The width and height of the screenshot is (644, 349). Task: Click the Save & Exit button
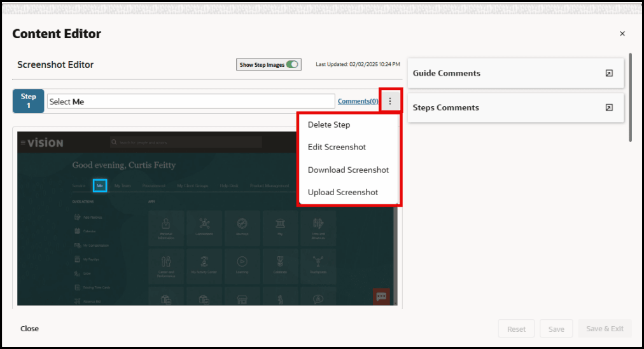605,329
